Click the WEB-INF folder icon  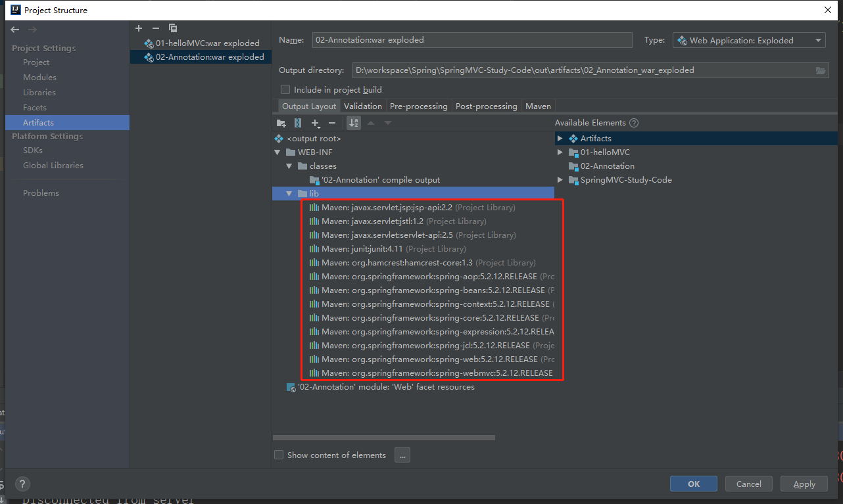291,152
